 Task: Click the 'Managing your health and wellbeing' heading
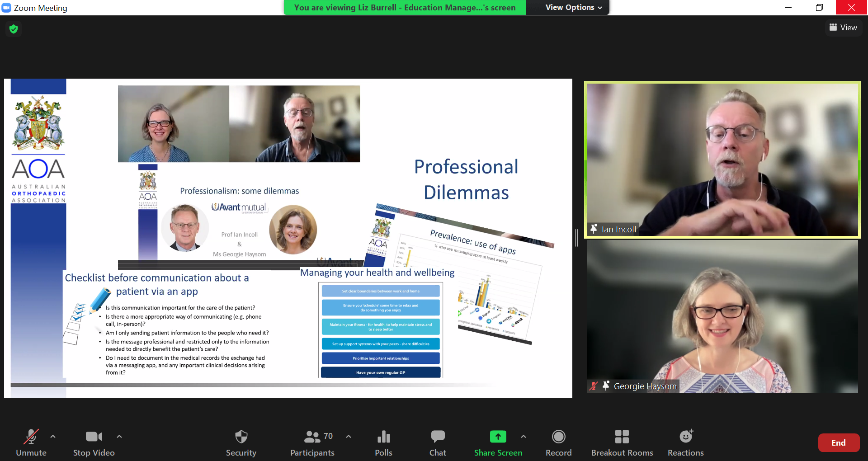coord(377,273)
